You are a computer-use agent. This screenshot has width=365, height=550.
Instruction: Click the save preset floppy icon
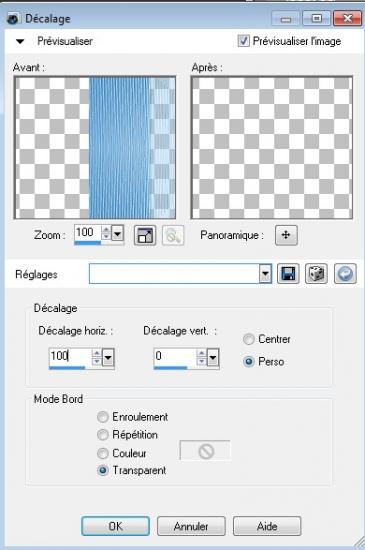[288, 274]
